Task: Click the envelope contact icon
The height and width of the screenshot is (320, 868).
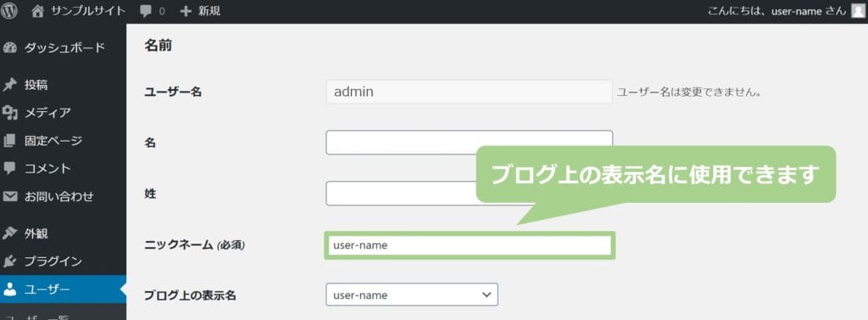Action: pyautogui.click(x=9, y=196)
